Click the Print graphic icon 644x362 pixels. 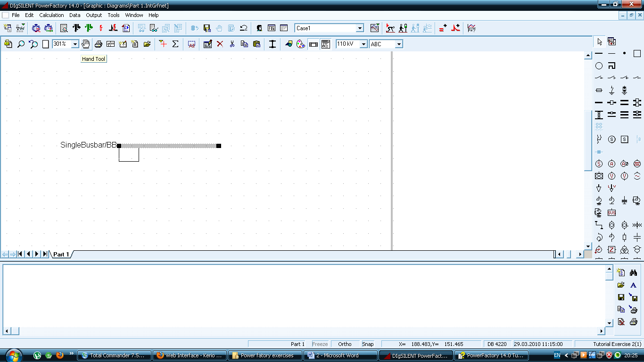pos(99,44)
